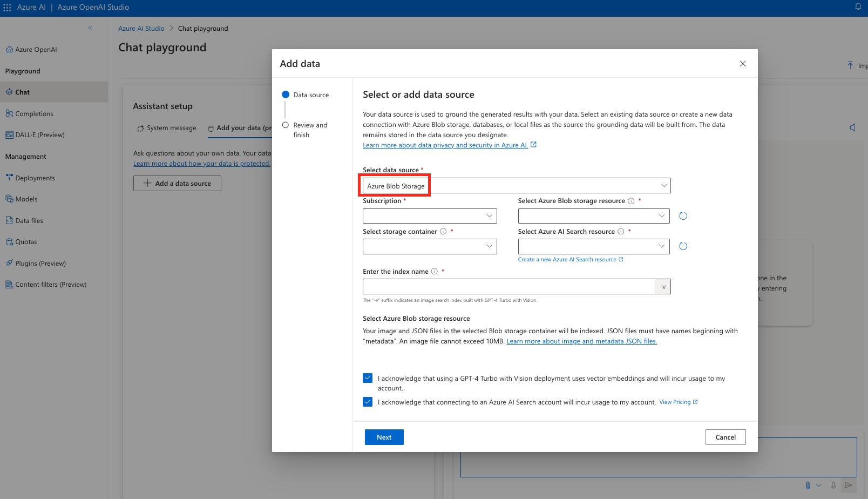Click the Deployments icon in the sidebar
The image size is (868, 499).
click(x=9, y=178)
